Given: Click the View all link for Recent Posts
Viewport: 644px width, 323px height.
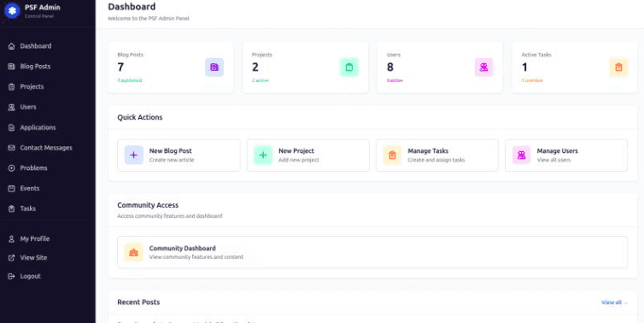Looking at the screenshot, I should (614, 302).
